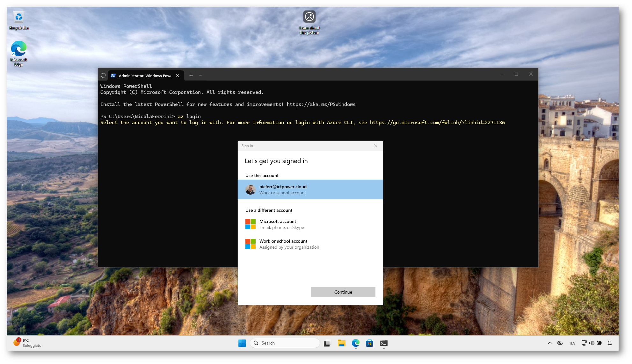This screenshot has width=632, height=364.
Task: Click the Continue button
Action: 343,292
